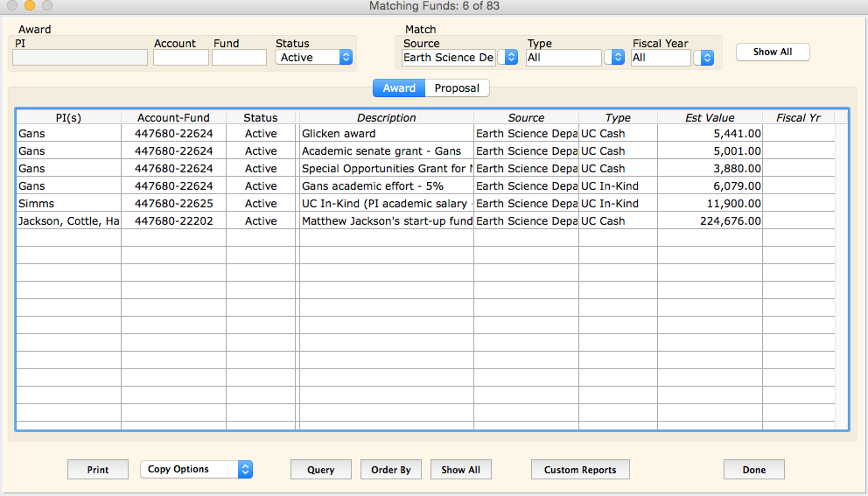868x496 pixels.
Task: Open the Match Type dropdown arrow
Action: pyautogui.click(x=617, y=58)
